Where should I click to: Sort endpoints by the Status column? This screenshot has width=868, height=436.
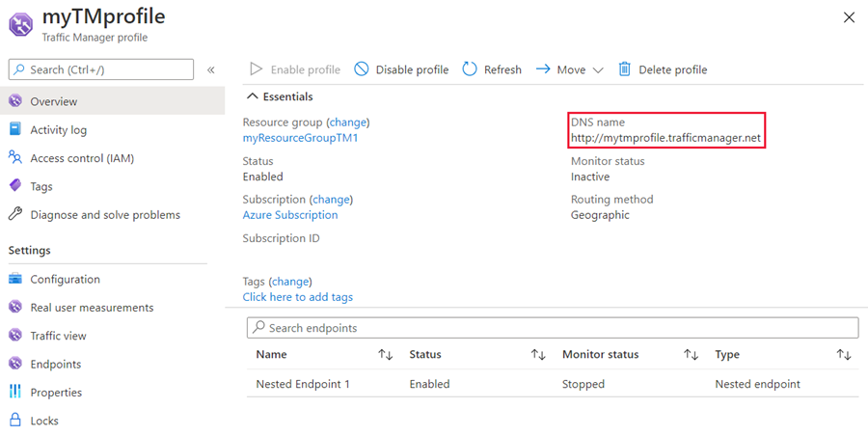(x=538, y=355)
